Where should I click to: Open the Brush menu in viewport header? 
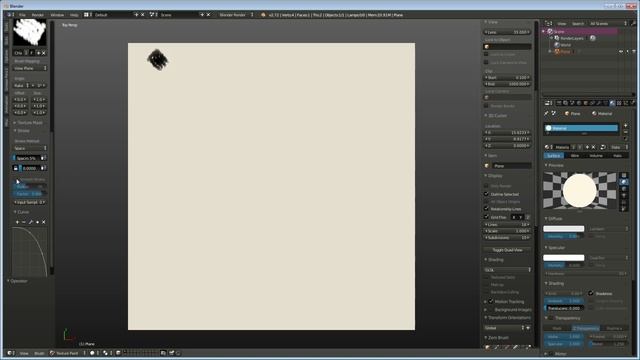39,353
